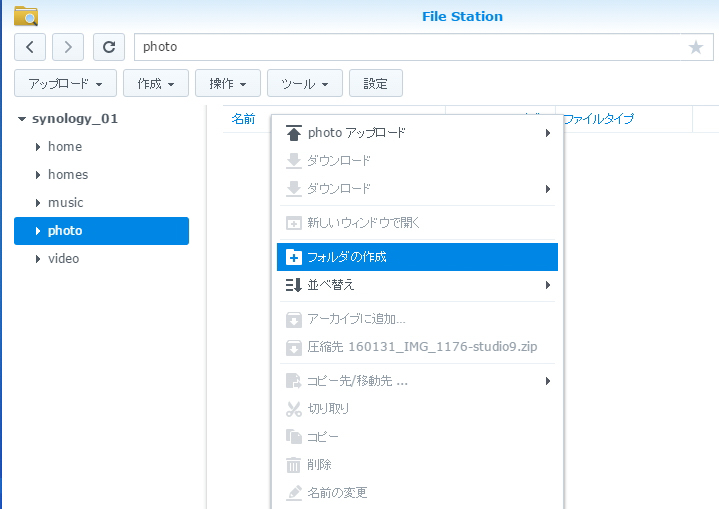This screenshot has height=509, width=719.
Task: Click the sort order icon next to 並べ替え
Action: click(x=294, y=285)
